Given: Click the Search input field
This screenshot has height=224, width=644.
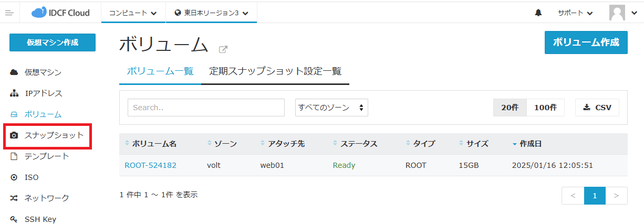Looking at the screenshot, I should 206,108.
